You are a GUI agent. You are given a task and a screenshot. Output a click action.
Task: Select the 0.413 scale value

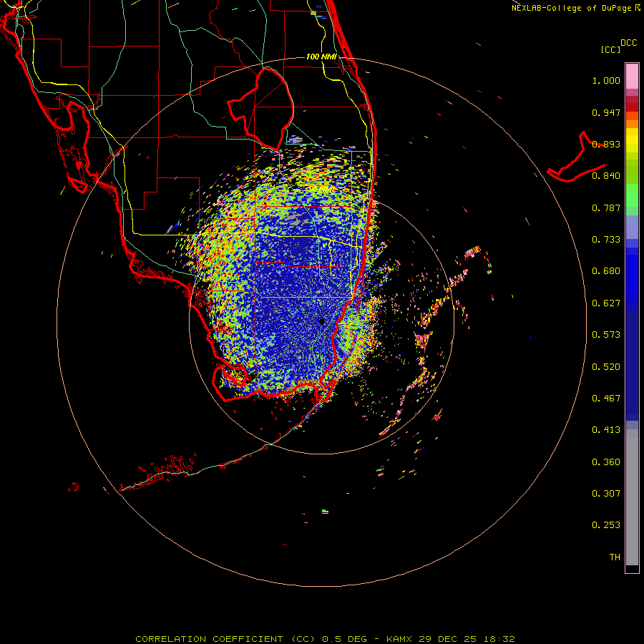(606, 430)
